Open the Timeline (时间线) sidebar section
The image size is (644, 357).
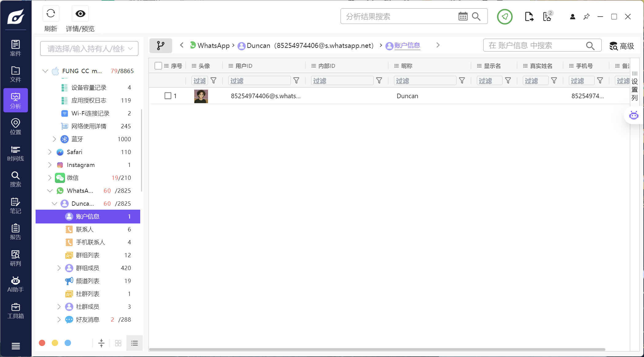pos(16,153)
